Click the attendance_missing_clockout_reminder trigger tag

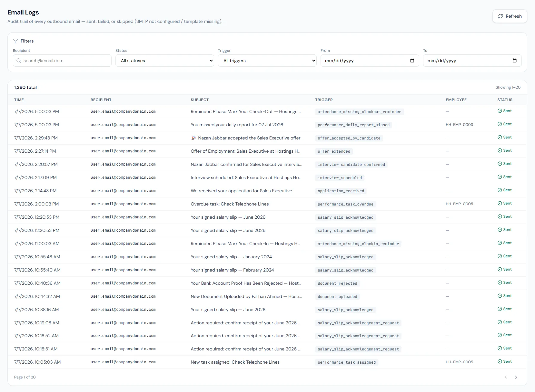point(359,112)
